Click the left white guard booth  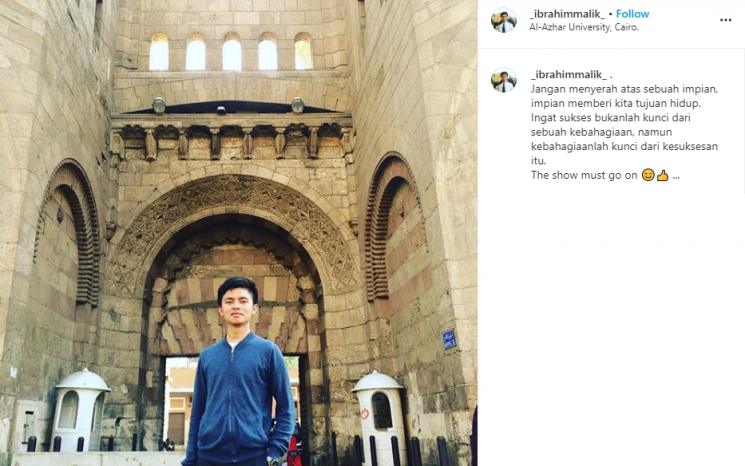tap(80, 409)
